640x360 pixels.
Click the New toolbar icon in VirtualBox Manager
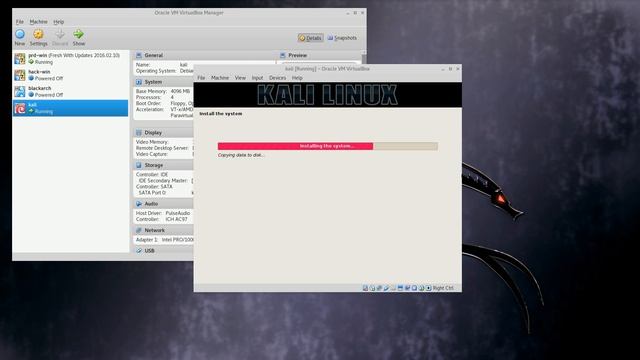(20, 34)
